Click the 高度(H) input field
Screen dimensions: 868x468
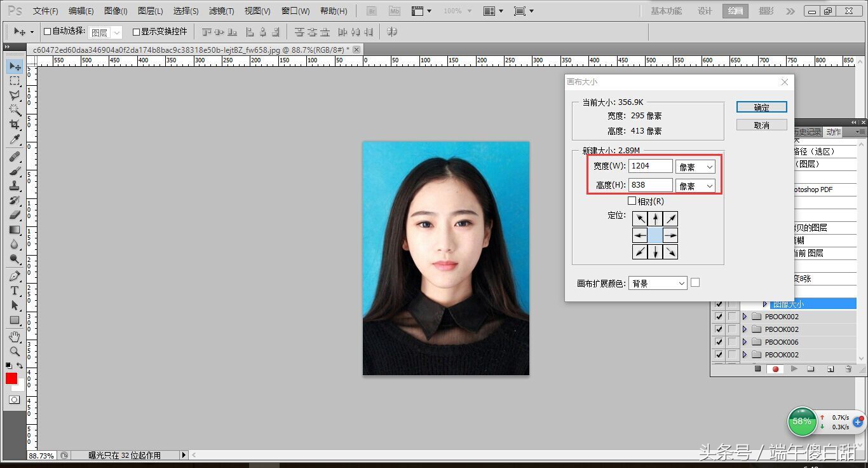coord(650,185)
